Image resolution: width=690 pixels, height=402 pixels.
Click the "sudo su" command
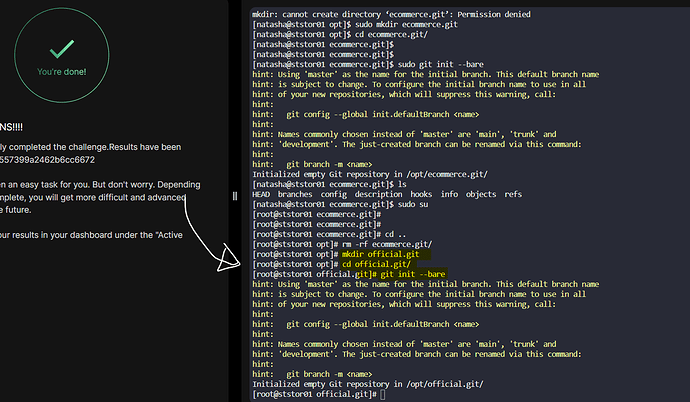413,205
